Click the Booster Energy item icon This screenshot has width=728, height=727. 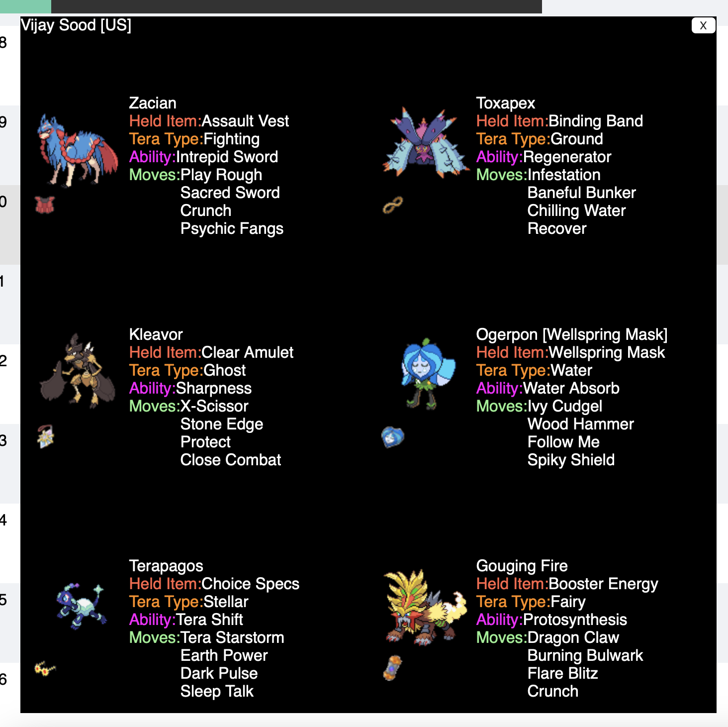coord(392,668)
